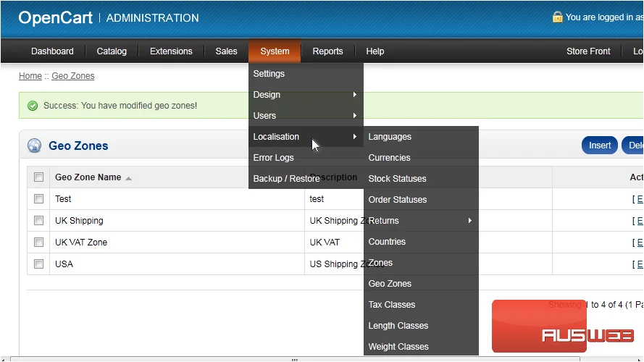The width and height of the screenshot is (644, 362).
Task: Expand the Localisation submenu arrow
Action: [355, 137]
